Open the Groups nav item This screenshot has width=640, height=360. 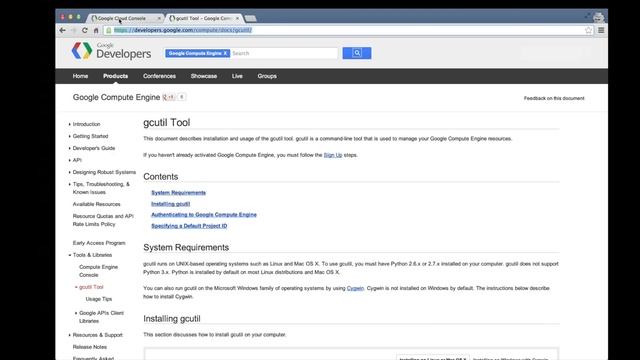[267, 76]
